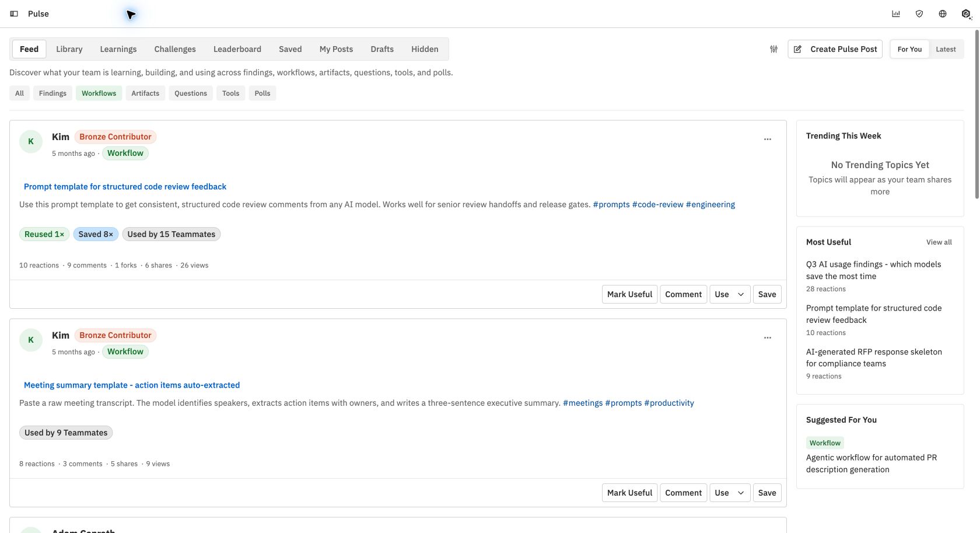Open the My Posts tab
980x533 pixels.
[336, 49]
